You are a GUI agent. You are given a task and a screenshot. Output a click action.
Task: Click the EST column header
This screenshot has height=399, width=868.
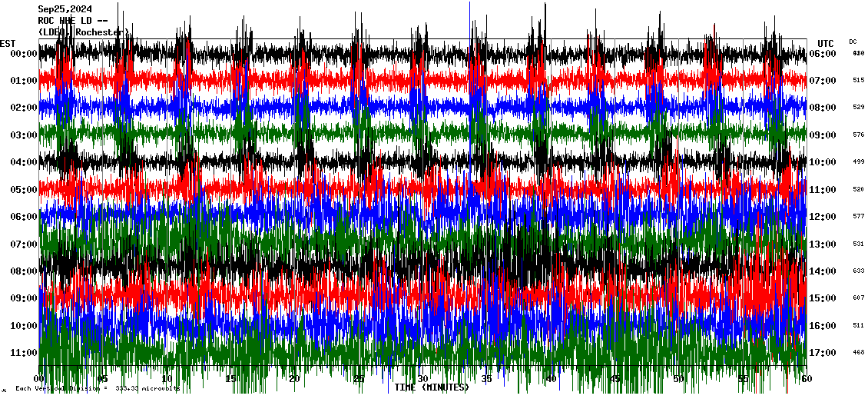pyautogui.click(x=8, y=43)
